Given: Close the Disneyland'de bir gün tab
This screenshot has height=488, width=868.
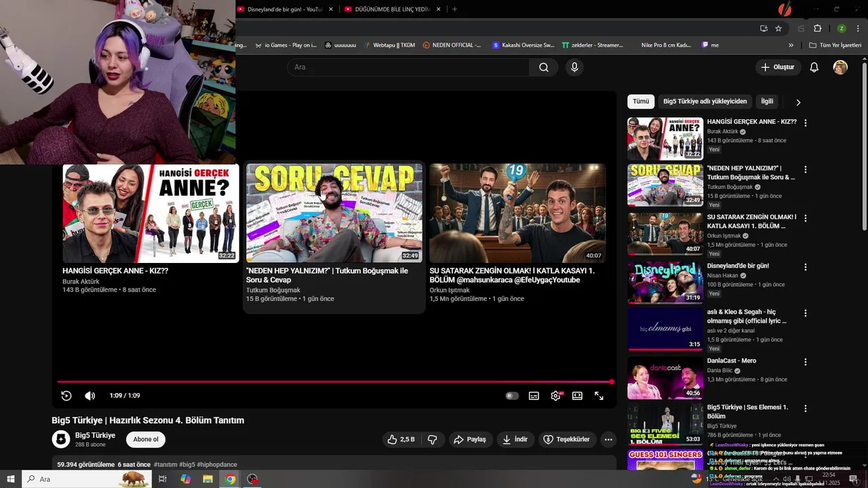Looking at the screenshot, I should [331, 9].
